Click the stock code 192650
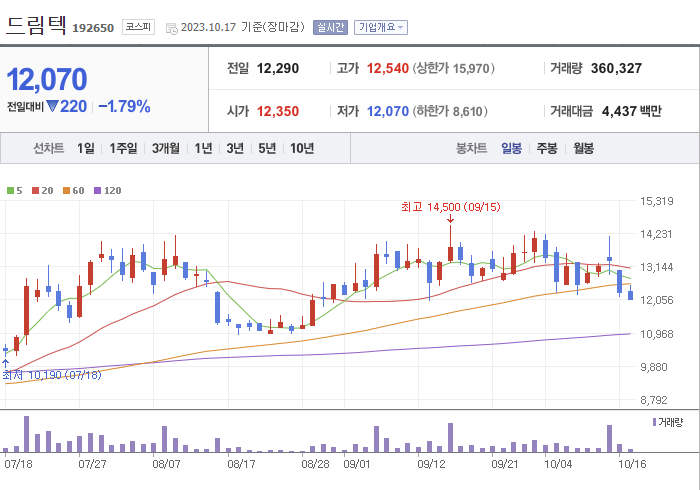 93,28
